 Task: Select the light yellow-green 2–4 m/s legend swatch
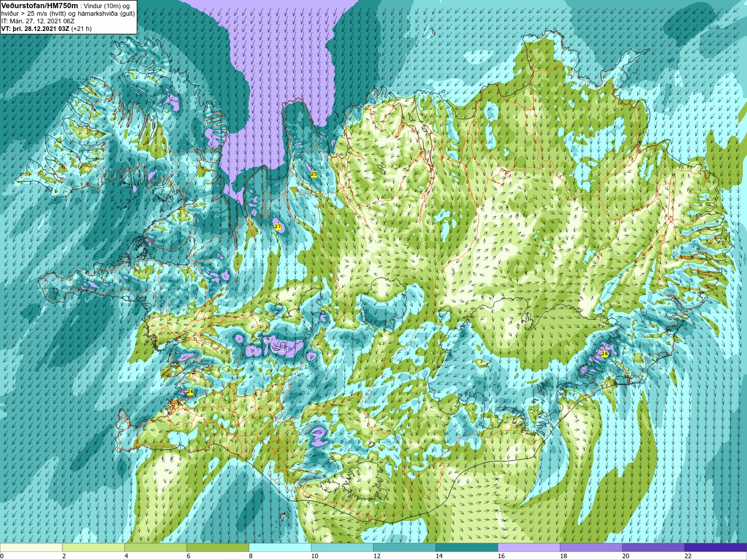(93, 548)
